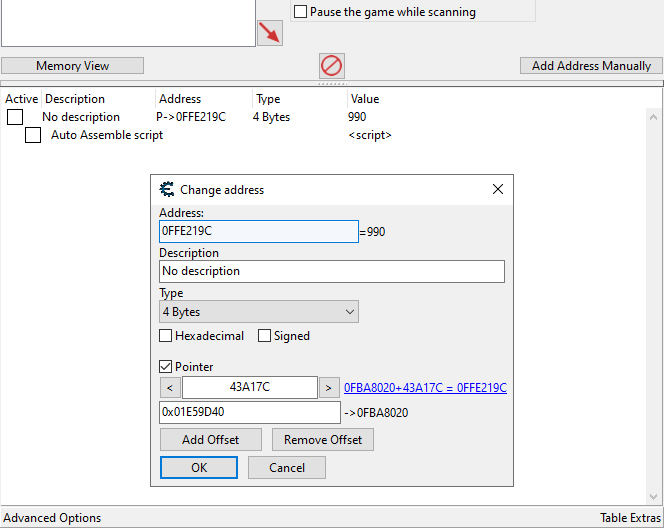Toggle the Signed checkbox

[264, 336]
